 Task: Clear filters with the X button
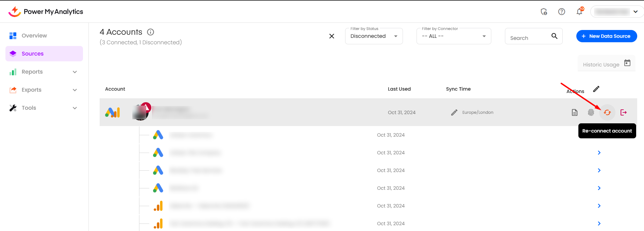(332, 36)
